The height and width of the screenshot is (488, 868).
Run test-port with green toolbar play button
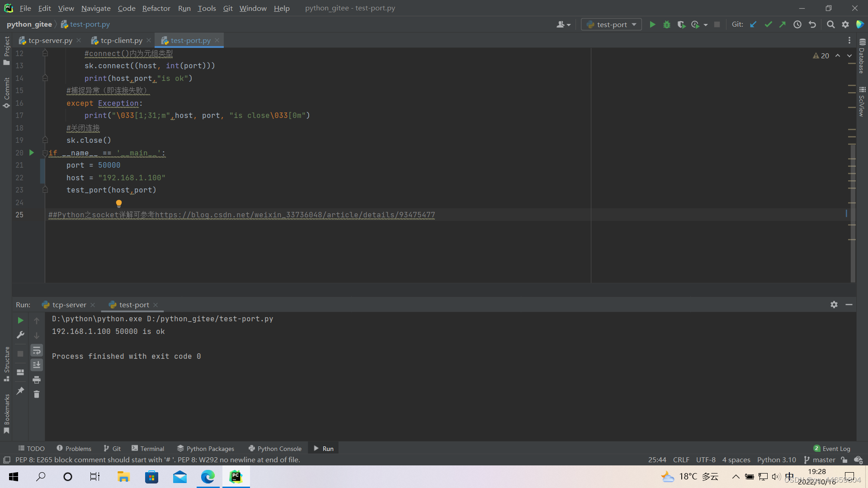[652, 24]
